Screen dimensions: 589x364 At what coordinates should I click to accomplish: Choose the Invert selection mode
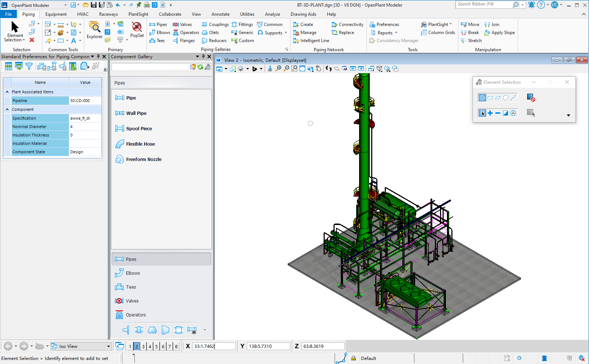click(x=506, y=113)
